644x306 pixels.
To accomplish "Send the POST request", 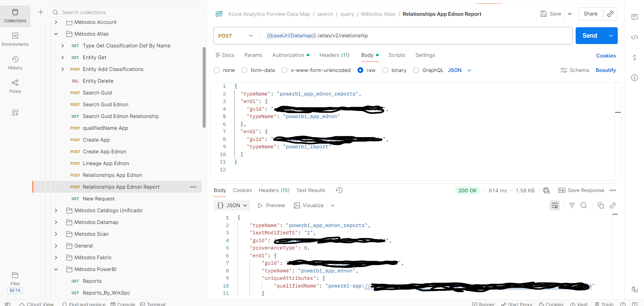I will coord(590,36).
